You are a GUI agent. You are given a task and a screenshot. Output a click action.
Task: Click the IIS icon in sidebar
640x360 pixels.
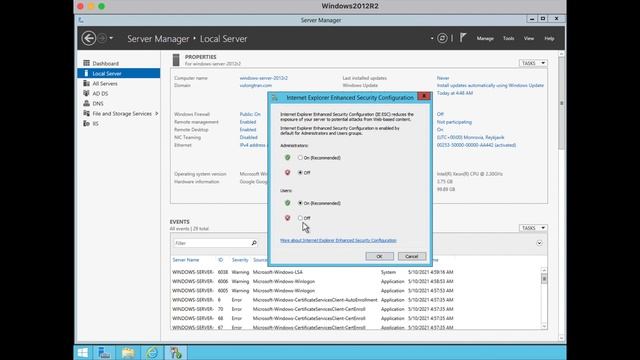click(86, 123)
